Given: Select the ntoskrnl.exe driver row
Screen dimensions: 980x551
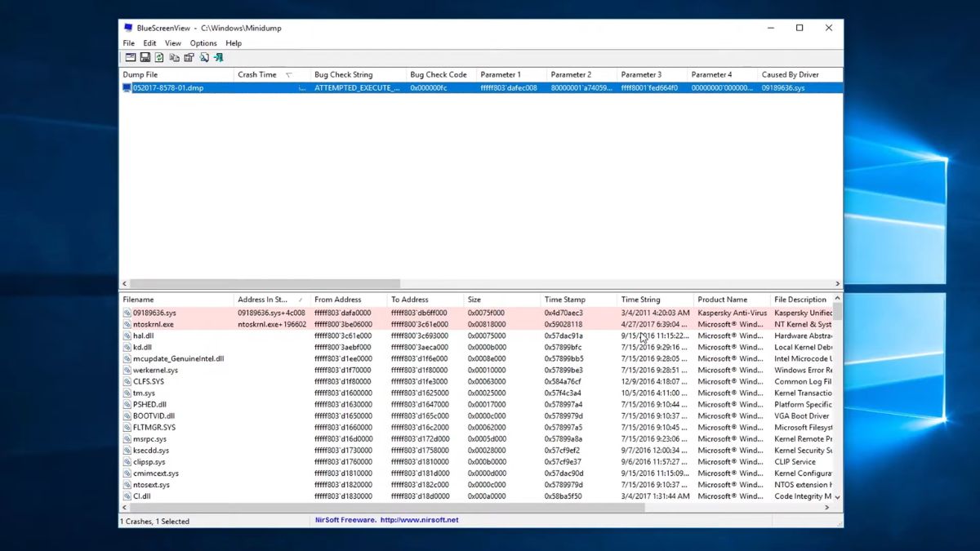Looking at the screenshot, I should 478,324.
